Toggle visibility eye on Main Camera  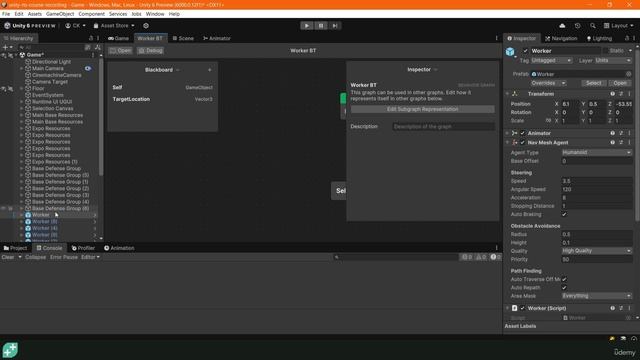click(88, 69)
